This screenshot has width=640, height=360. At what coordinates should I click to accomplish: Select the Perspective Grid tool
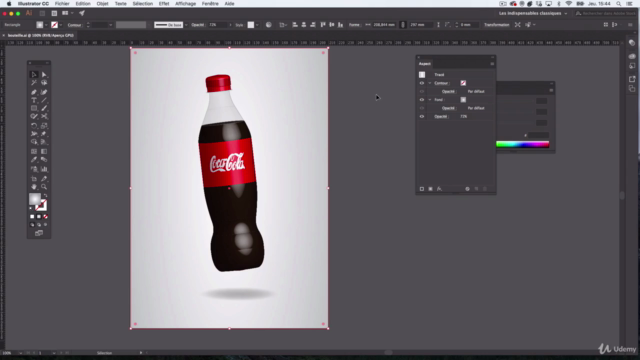click(44, 142)
